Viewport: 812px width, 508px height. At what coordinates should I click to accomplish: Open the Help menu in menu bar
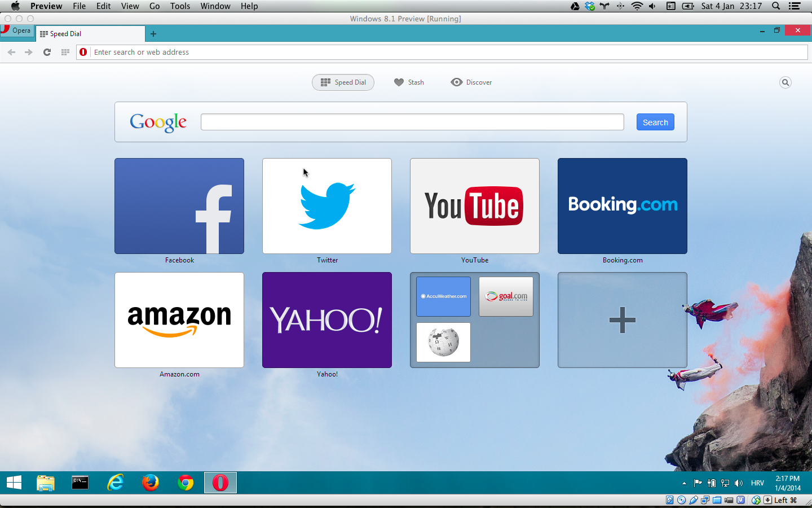(249, 6)
